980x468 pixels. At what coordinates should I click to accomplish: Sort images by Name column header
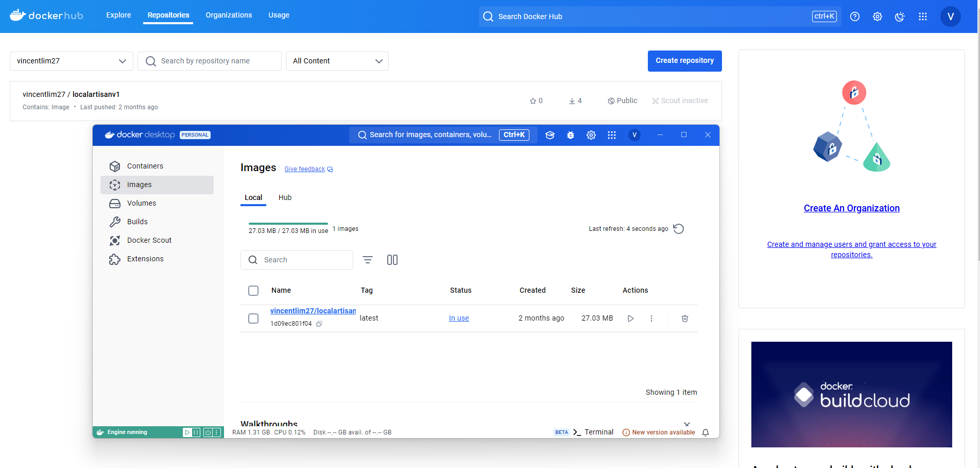click(x=281, y=291)
